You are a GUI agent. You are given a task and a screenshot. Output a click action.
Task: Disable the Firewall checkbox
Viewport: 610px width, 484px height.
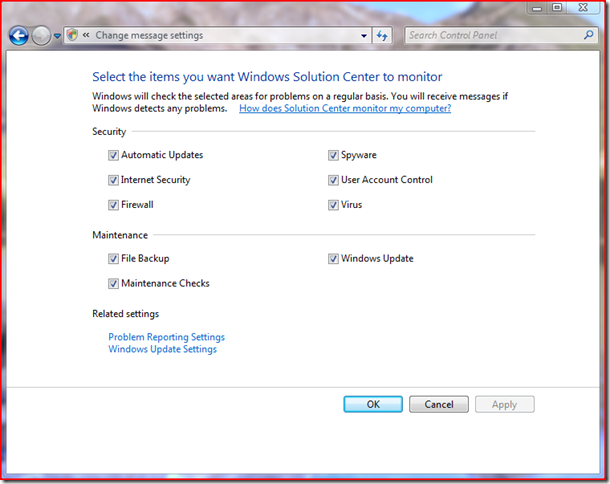113,205
